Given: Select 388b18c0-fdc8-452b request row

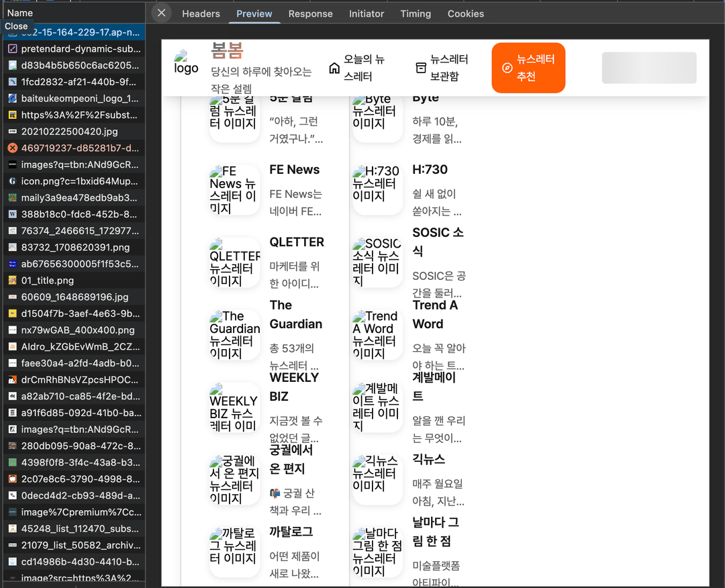Looking at the screenshot, I should (x=74, y=214).
